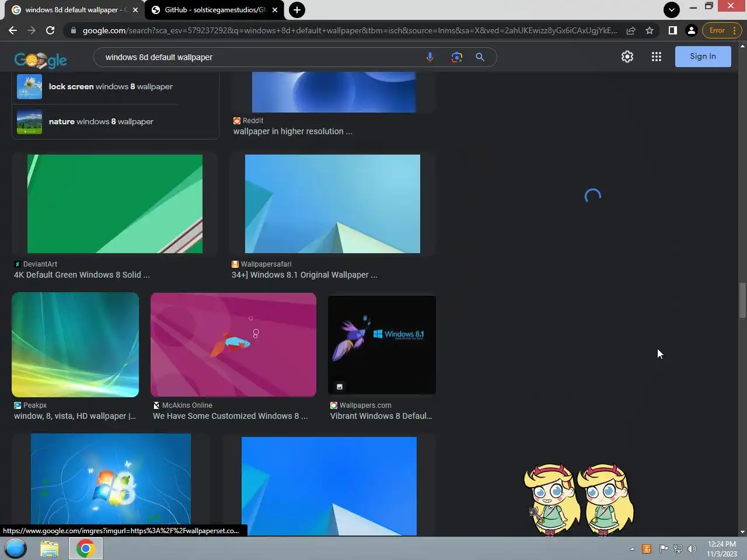Screen dimensions: 747x560
Task: Open the tab search dropdown
Action: tap(672, 10)
